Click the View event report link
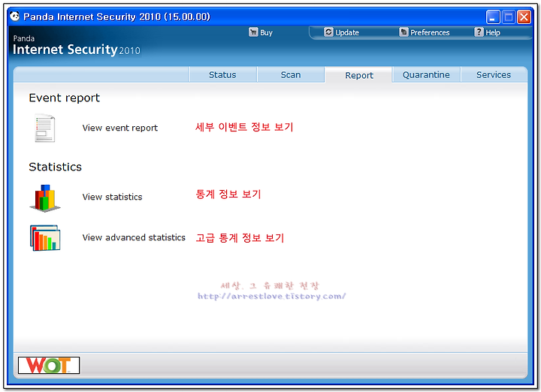The image size is (541, 392). pyautogui.click(x=120, y=128)
